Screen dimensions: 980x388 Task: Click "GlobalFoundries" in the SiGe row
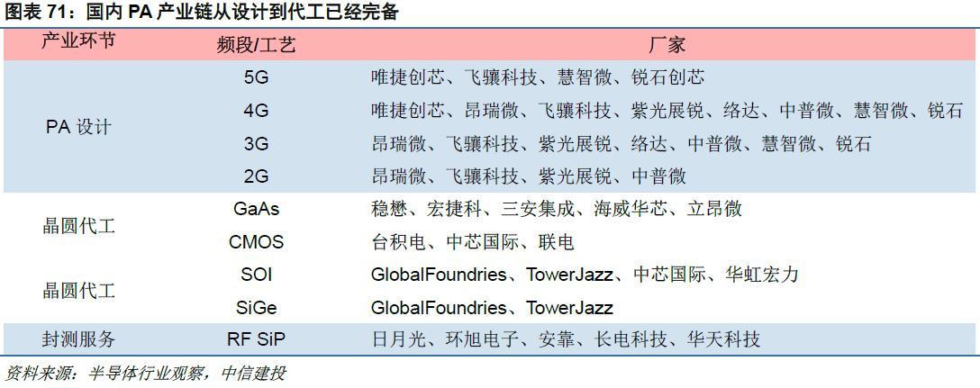click(439, 307)
